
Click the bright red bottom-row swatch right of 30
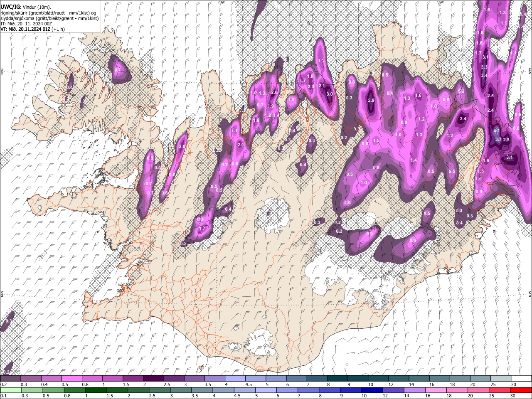point(521,390)
